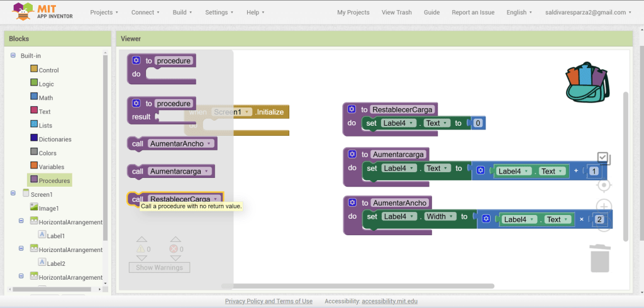
Task: Open the backpack icon in workspace
Action: [587, 82]
